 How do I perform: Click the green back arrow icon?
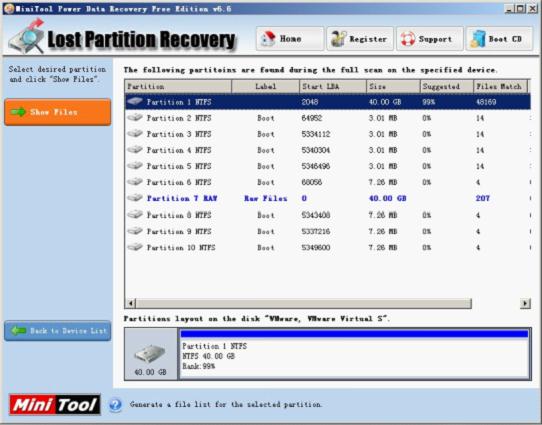(18, 331)
